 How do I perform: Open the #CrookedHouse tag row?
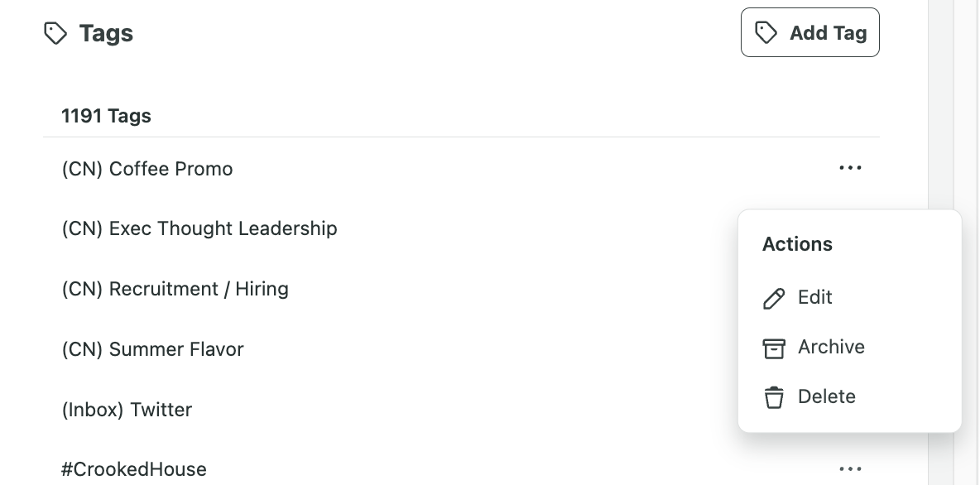(x=134, y=469)
